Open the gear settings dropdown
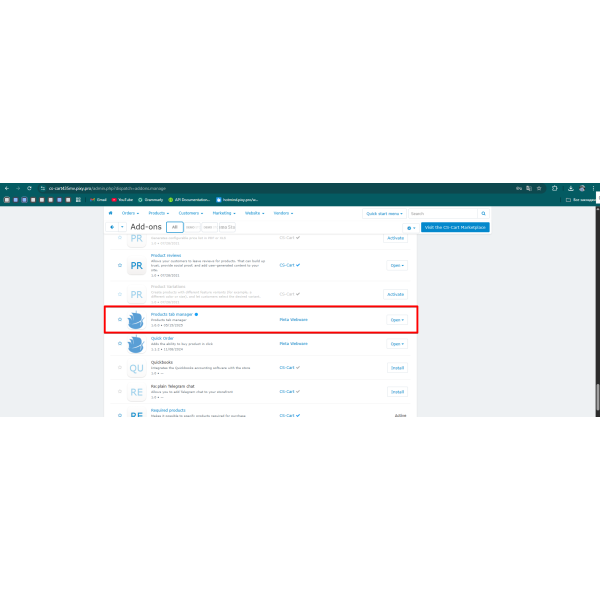600x600 pixels. pyautogui.click(x=411, y=228)
